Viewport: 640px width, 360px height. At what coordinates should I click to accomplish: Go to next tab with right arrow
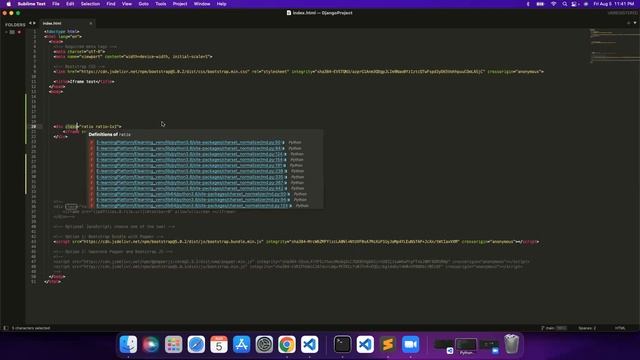pyautogui.click(x=35, y=23)
